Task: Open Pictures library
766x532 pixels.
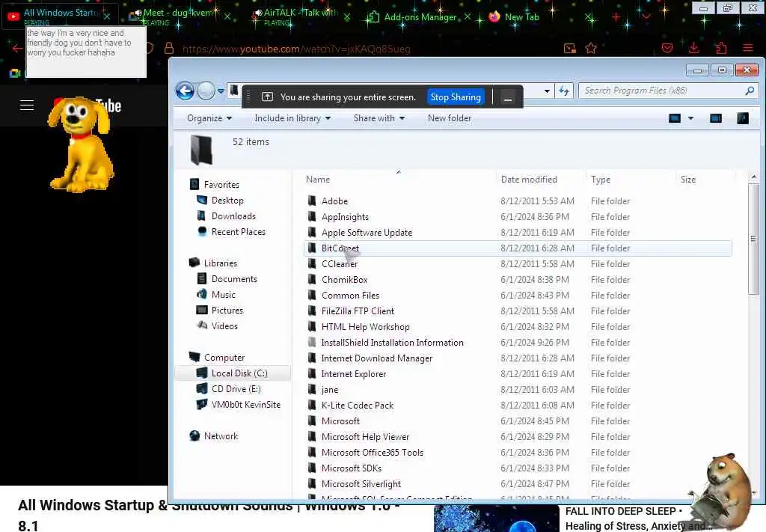Action: coord(227,311)
